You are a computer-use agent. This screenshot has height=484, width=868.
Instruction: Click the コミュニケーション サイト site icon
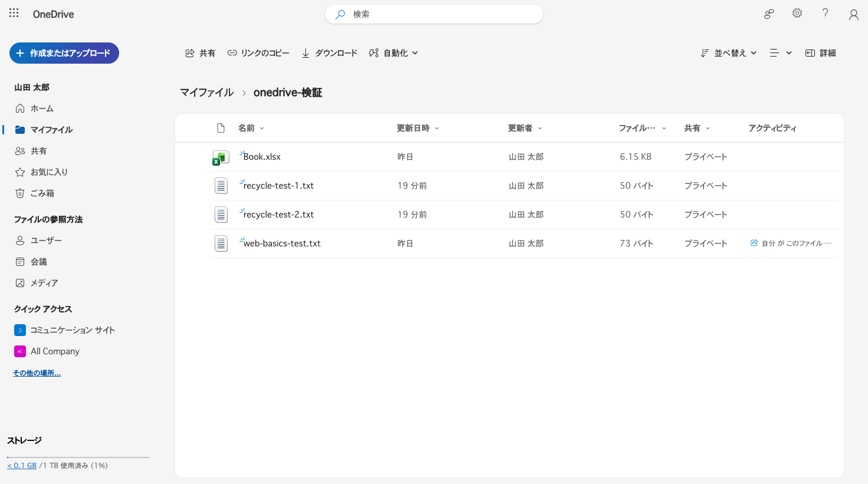pos(20,330)
